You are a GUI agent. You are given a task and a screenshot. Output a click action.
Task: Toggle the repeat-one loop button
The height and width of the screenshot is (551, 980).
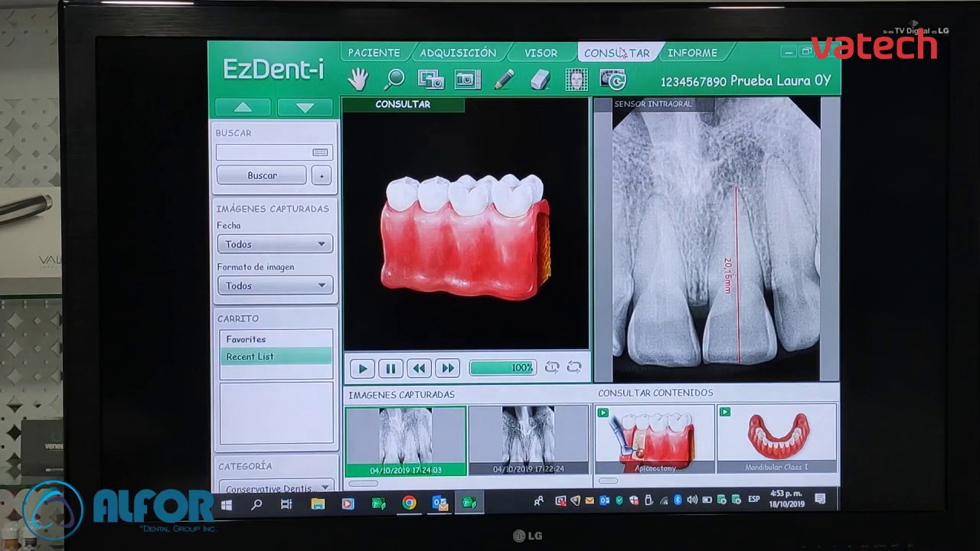[552, 367]
